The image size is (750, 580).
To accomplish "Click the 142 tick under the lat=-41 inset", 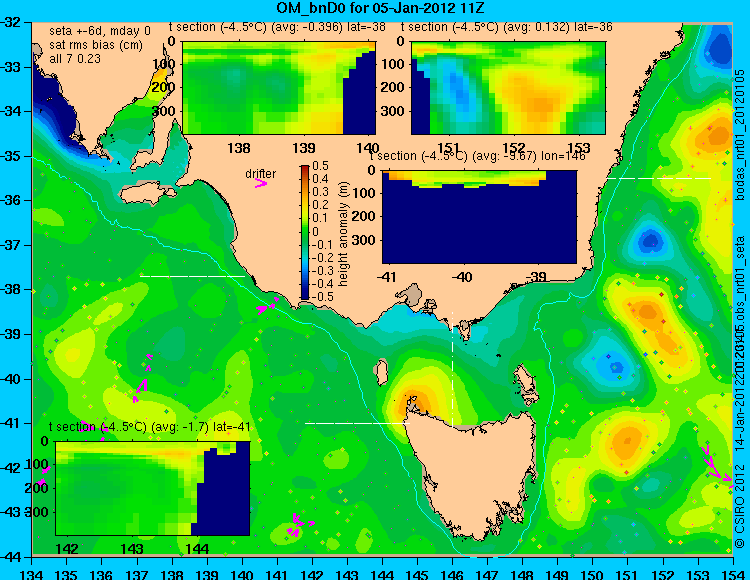I will (x=67, y=549).
